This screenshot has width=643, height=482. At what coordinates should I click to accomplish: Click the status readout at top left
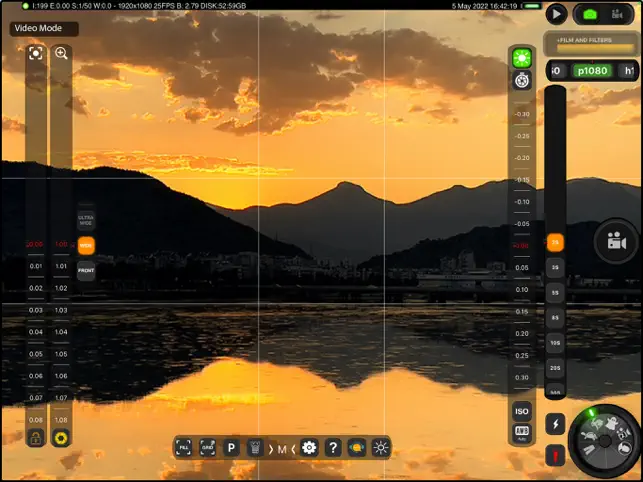coord(139,6)
